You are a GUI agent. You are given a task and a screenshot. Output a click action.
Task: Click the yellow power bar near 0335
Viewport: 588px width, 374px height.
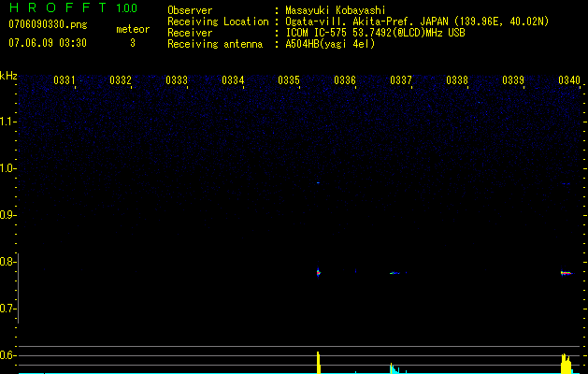pos(319,362)
